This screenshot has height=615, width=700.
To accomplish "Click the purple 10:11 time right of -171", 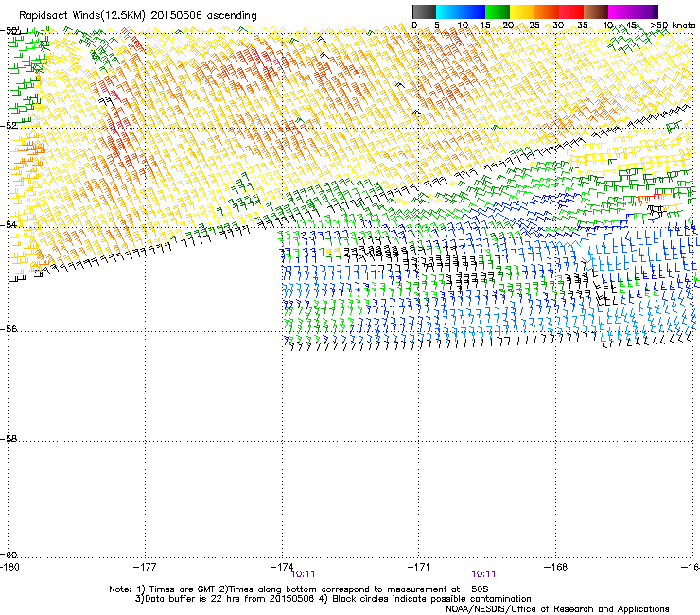I will 483,574.
